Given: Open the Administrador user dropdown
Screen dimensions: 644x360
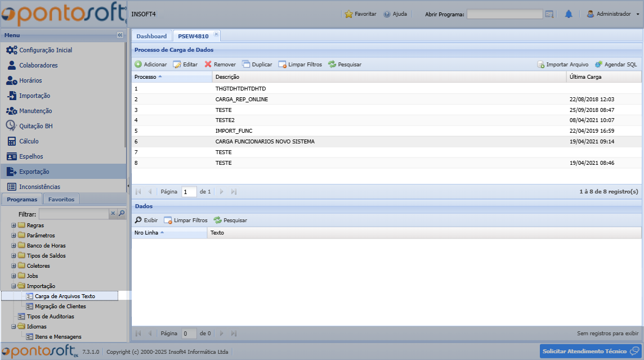Looking at the screenshot, I should [x=613, y=14].
